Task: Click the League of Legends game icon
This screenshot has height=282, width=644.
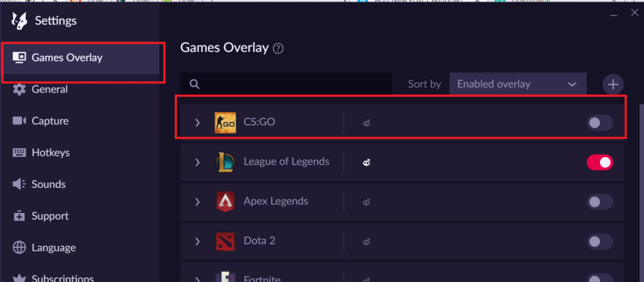Action: [x=225, y=162]
